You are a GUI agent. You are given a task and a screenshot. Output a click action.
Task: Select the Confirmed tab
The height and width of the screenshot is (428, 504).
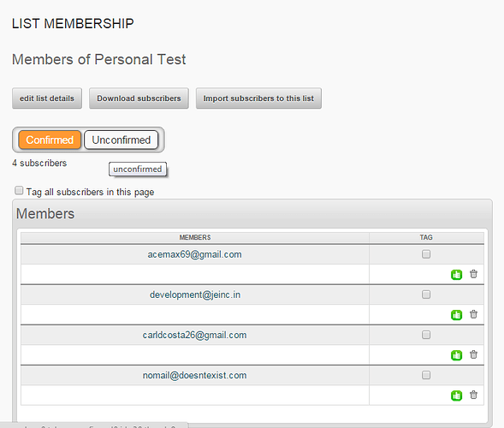point(50,140)
